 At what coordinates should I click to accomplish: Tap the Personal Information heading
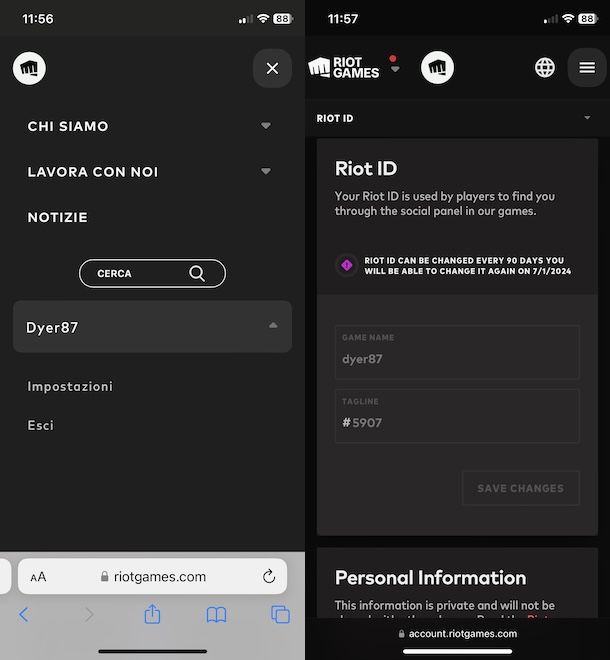coord(430,578)
